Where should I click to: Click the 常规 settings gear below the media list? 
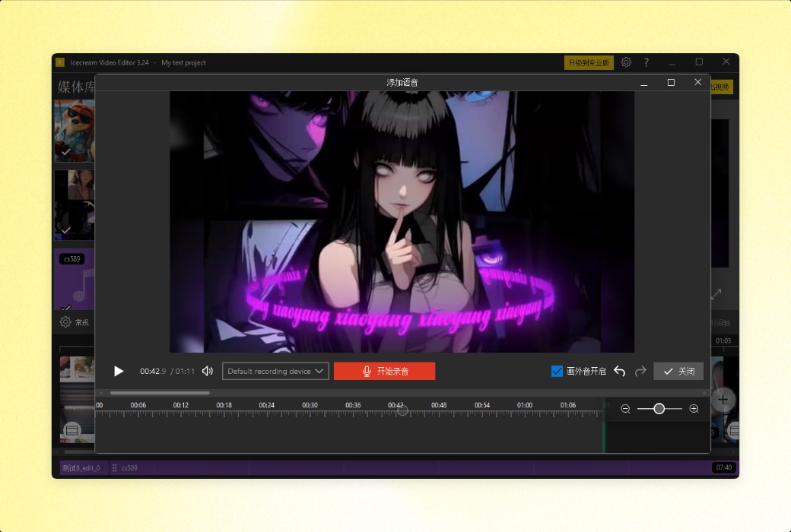(x=65, y=322)
